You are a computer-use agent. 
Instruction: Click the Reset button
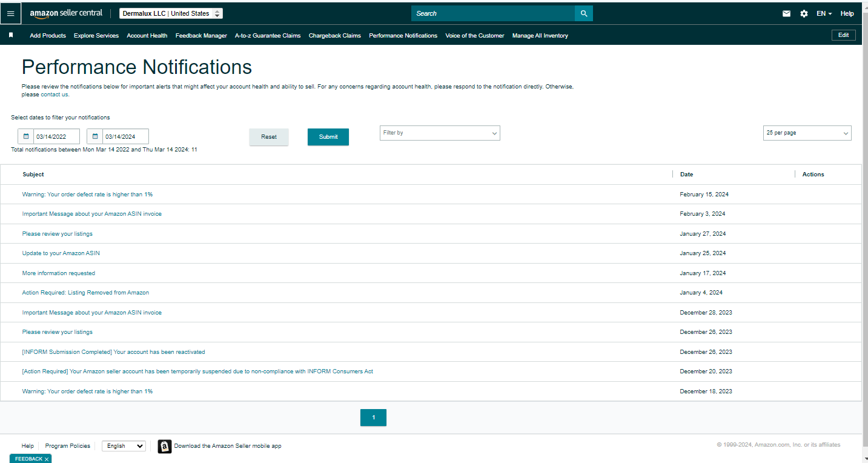pyautogui.click(x=269, y=137)
